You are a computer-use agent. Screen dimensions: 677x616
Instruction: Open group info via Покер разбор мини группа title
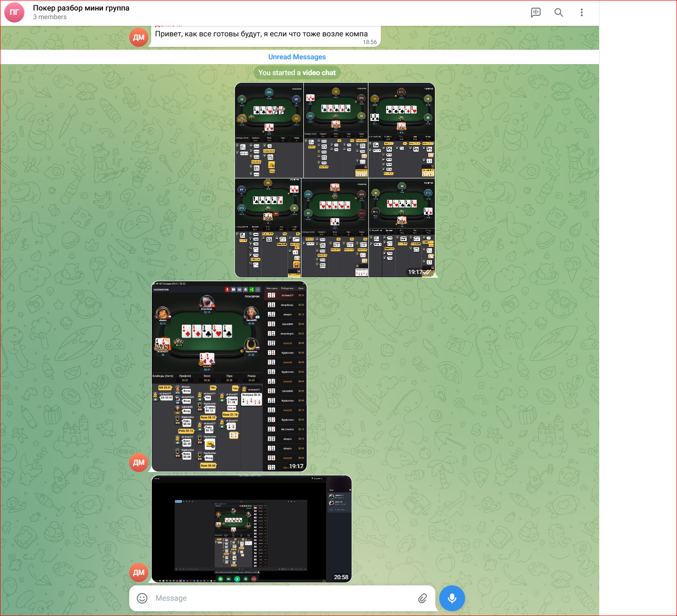coord(81,8)
